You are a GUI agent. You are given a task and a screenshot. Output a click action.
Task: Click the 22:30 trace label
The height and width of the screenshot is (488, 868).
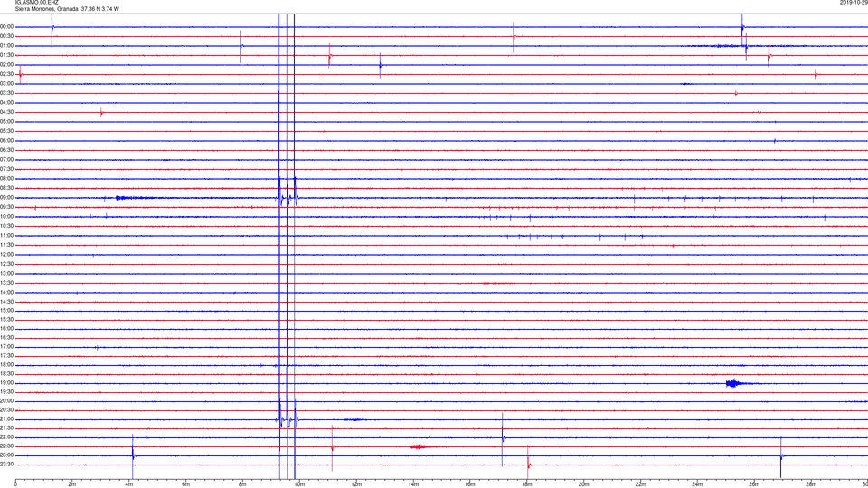pyautogui.click(x=7, y=446)
